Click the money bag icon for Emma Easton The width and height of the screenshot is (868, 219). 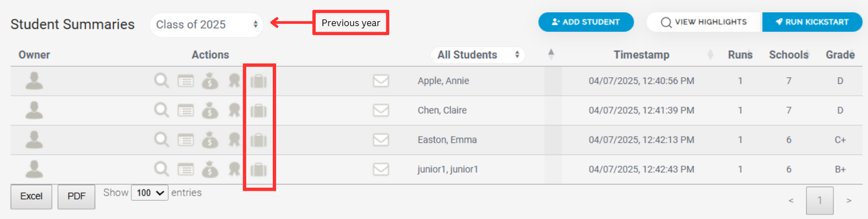pyautogui.click(x=210, y=140)
